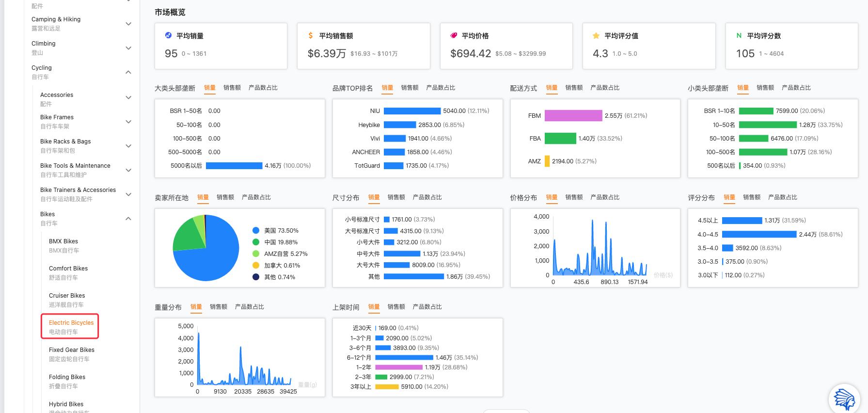Expand the Camping & Hiking category

[x=128, y=24]
